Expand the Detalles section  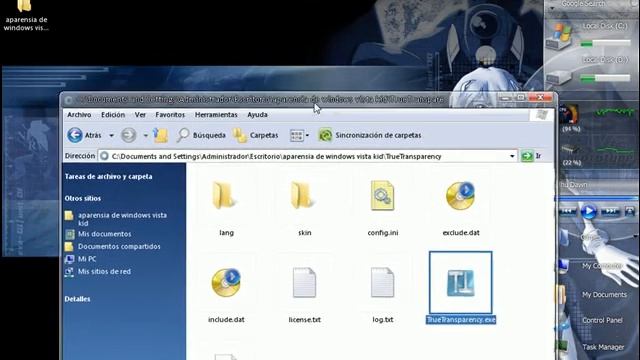click(77, 299)
